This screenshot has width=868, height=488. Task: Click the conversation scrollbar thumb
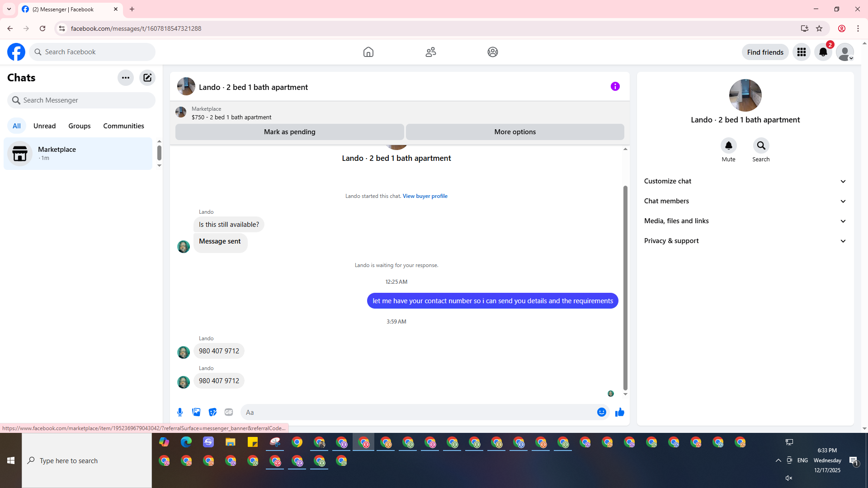[x=625, y=287]
